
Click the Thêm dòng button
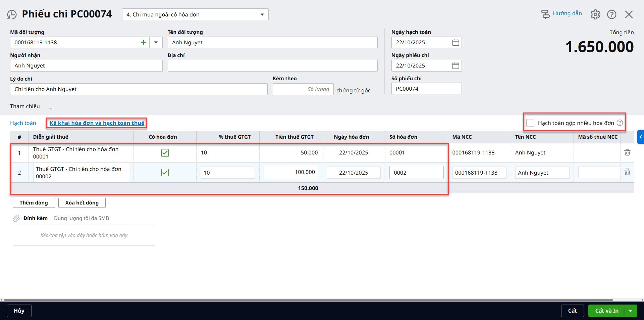[x=34, y=203]
